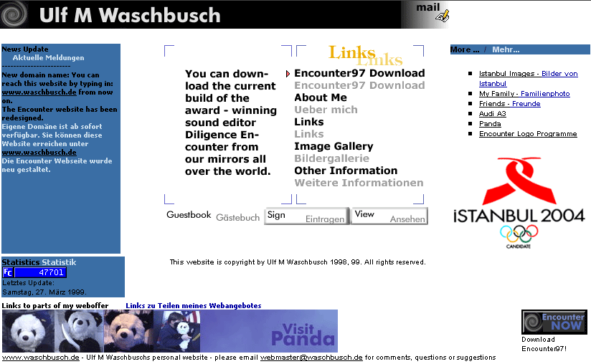The image size is (591, 364).
Task: Click the spiral logo in top-left corner
Action: tap(14, 14)
